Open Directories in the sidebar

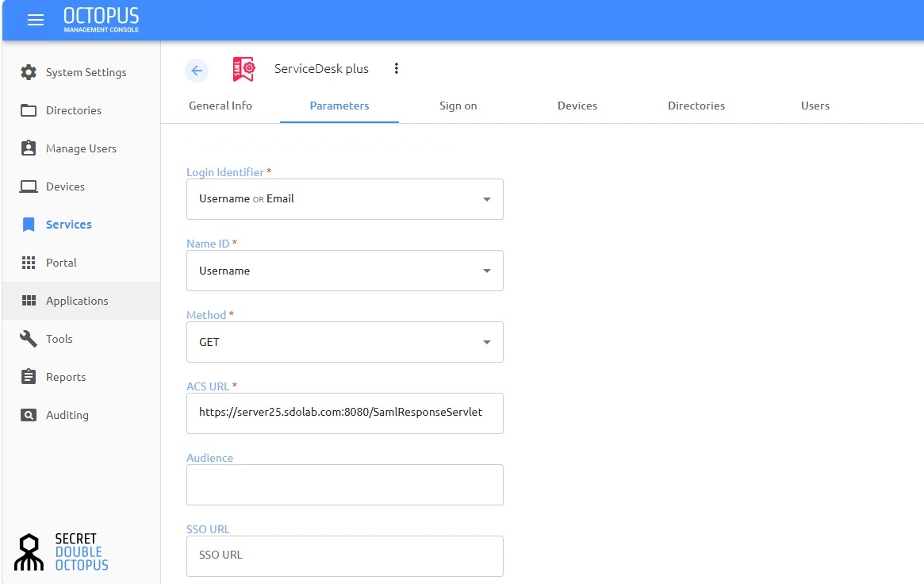tap(82, 110)
